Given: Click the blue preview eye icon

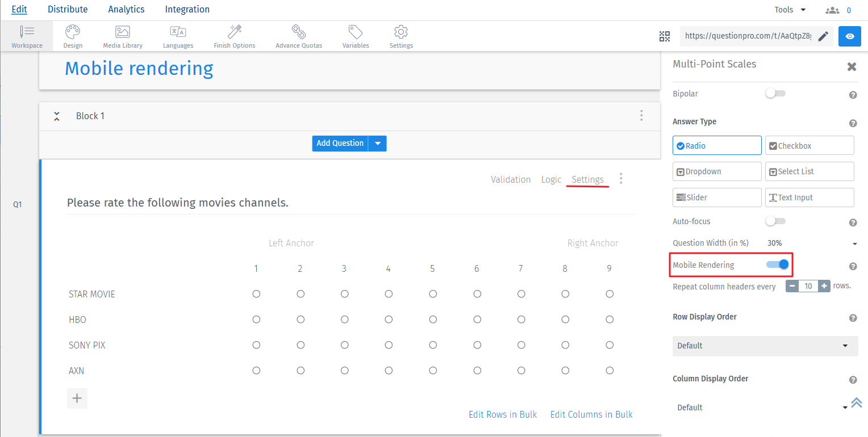Looking at the screenshot, I should coord(850,36).
